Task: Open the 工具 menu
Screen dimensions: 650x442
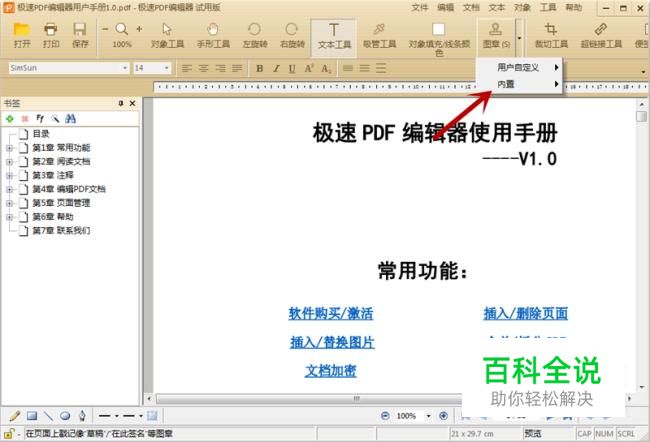Action: click(x=548, y=7)
